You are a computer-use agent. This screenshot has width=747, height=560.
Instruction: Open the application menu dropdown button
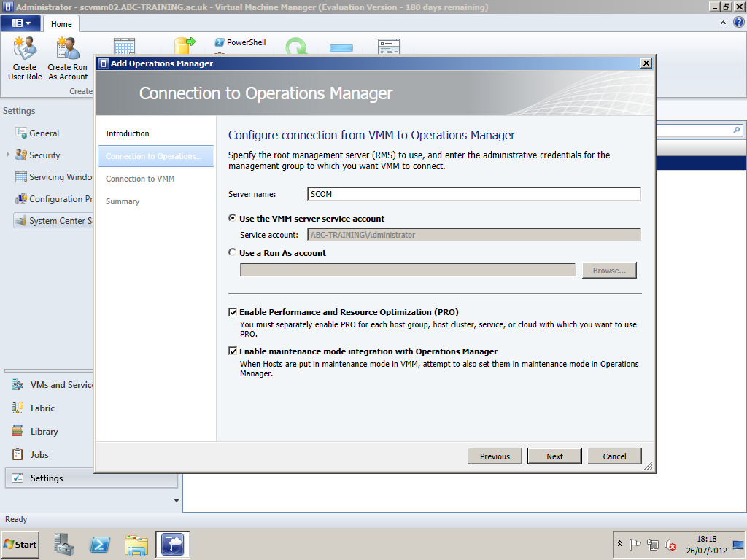21,23
